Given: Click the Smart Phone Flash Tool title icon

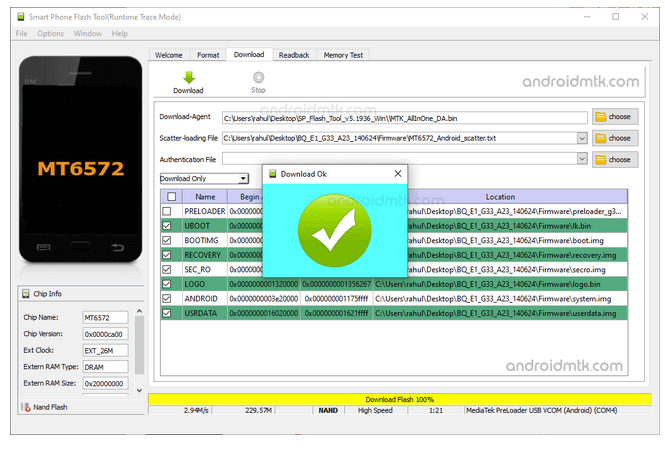Looking at the screenshot, I should click(20, 17).
